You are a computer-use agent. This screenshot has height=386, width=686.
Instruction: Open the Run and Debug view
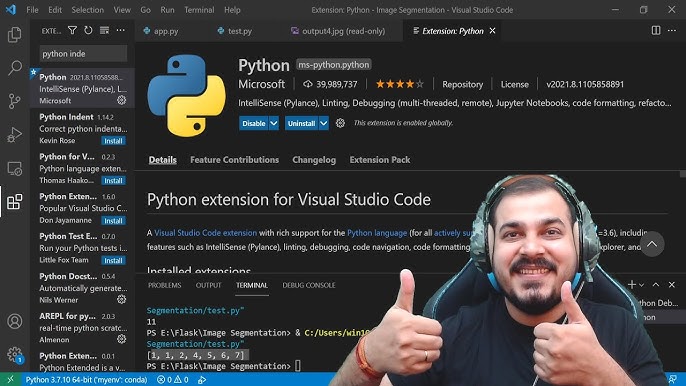pos(14,134)
